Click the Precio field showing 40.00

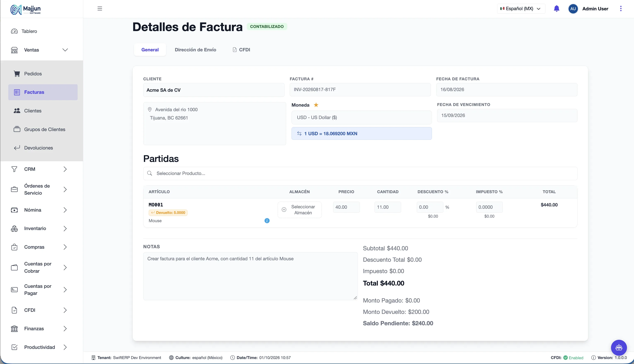pyautogui.click(x=346, y=207)
